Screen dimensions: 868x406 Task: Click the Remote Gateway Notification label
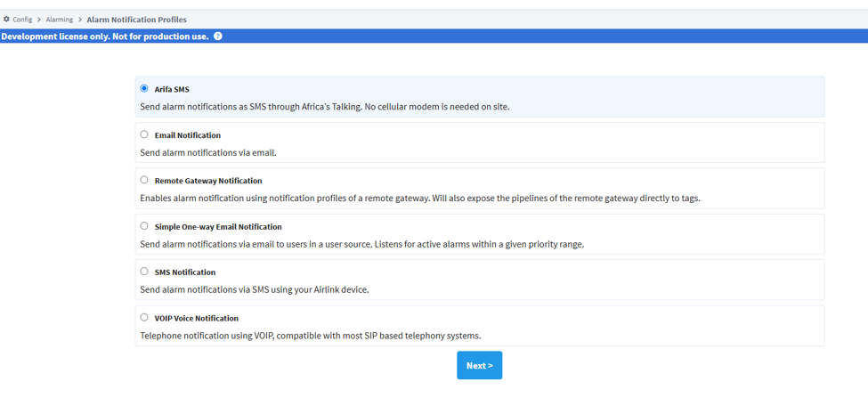(208, 181)
